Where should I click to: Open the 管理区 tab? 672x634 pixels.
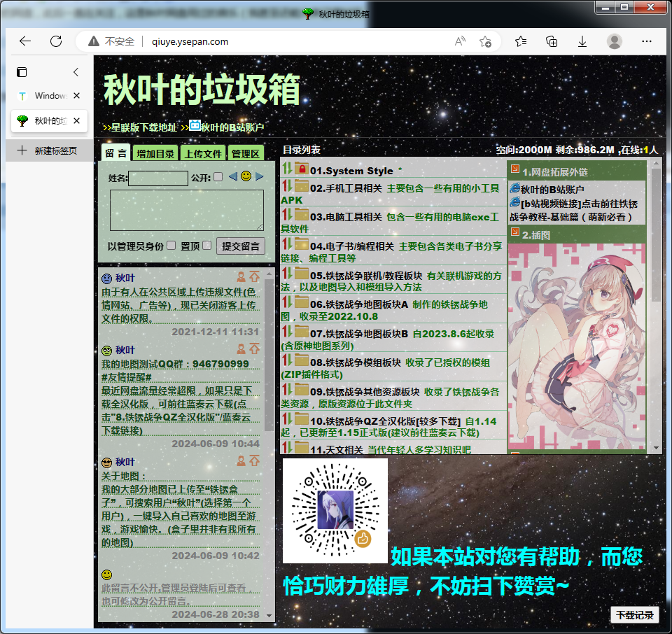(246, 153)
